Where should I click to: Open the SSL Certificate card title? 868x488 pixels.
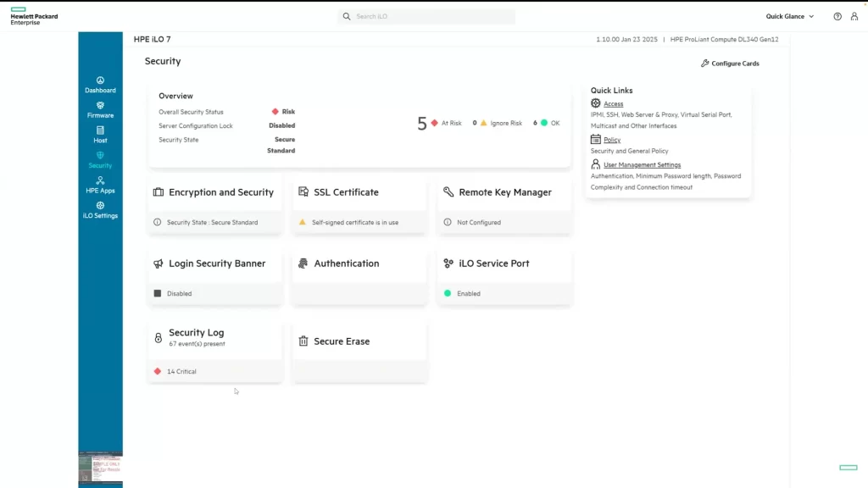point(347,192)
